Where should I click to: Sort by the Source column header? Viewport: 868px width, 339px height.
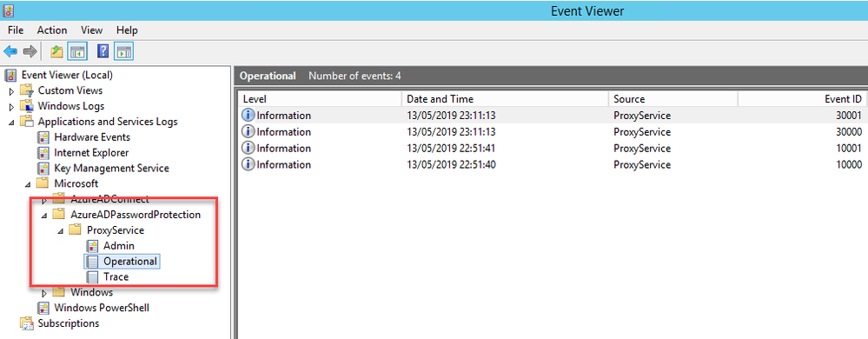pyautogui.click(x=673, y=99)
